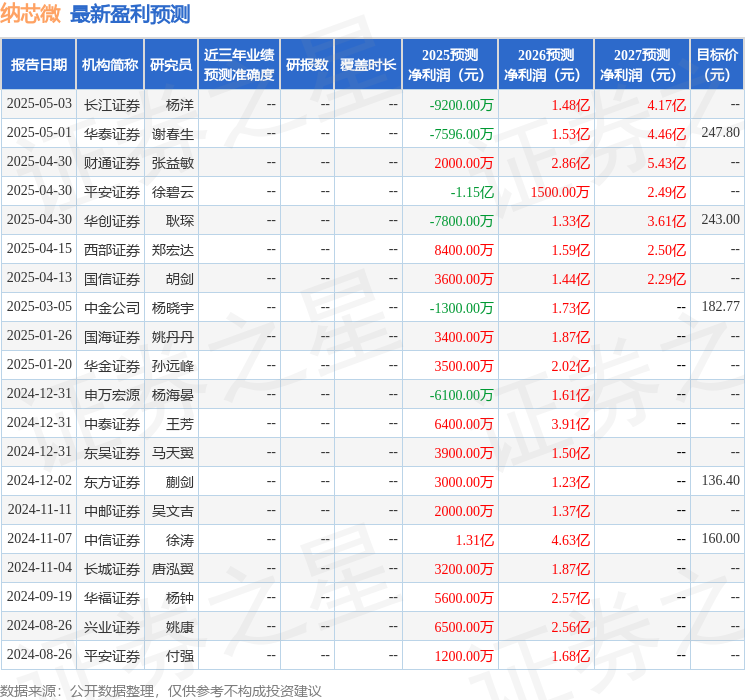Screen dimensions: 745x700
Task: Click the 2.29亿 forecast value
Action: point(667,279)
